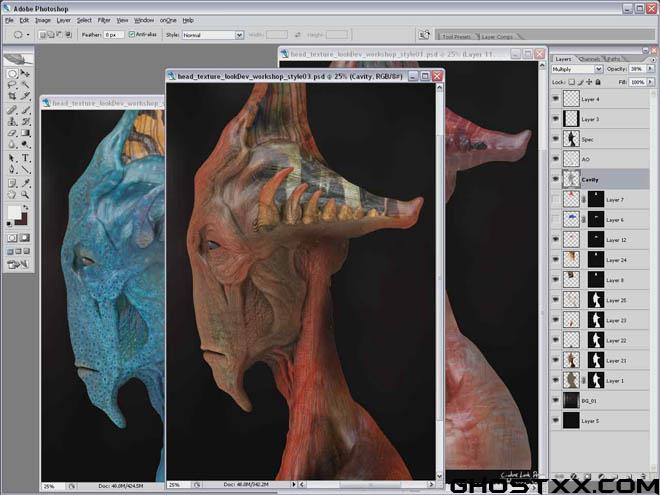Open the Layer Comps tab in palette well
660x495 pixels.
[497, 37]
